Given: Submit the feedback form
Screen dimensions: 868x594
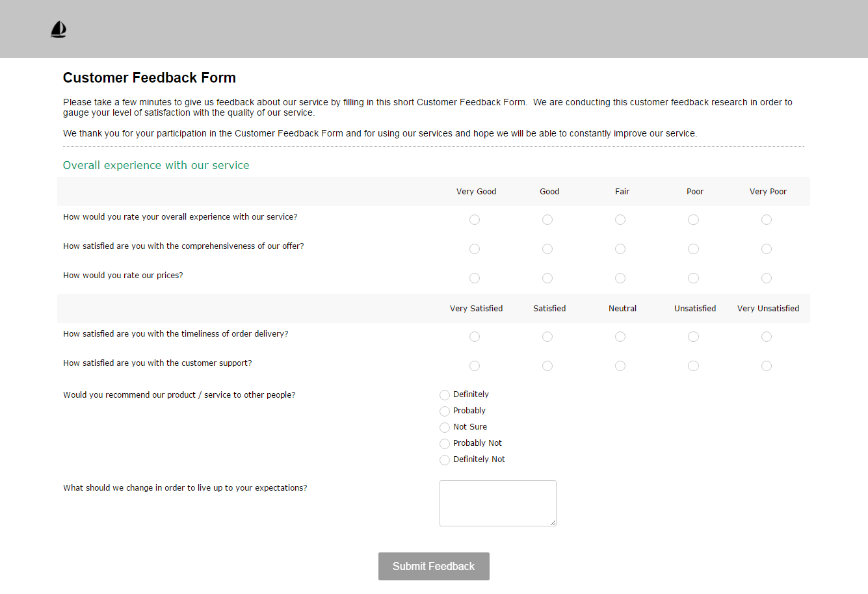Looking at the screenshot, I should point(434,566).
